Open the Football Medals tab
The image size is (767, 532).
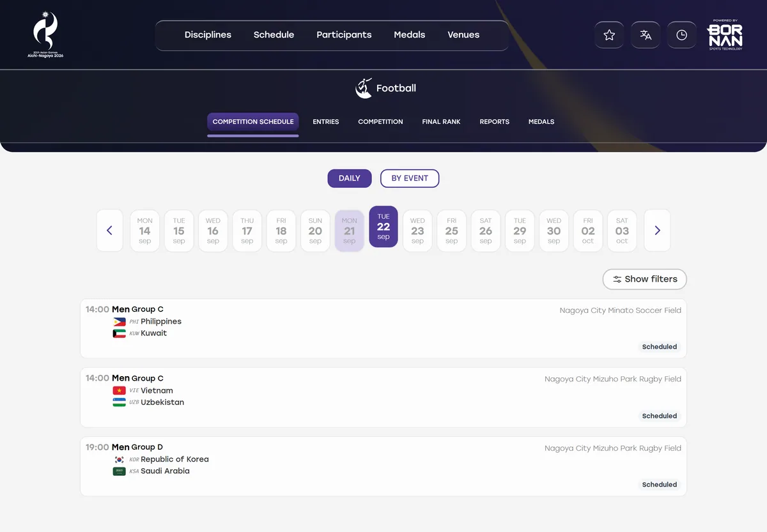(x=541, y=122)
